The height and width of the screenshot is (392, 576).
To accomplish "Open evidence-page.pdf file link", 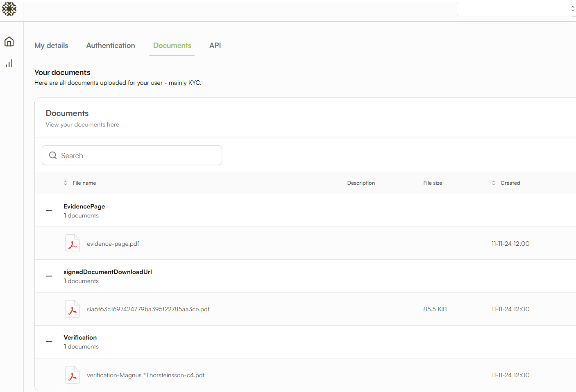I will coord(113,244).
